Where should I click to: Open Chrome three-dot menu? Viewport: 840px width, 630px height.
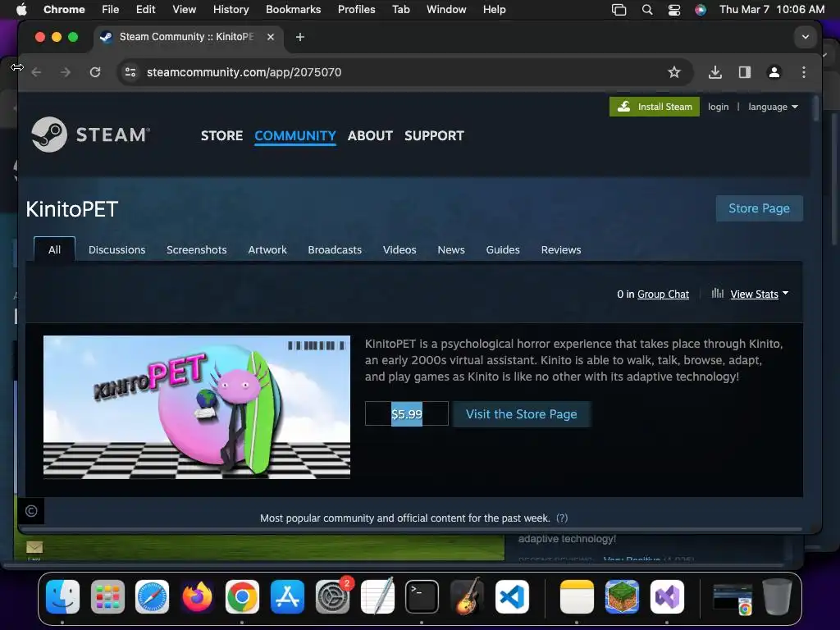click(804, 72)
